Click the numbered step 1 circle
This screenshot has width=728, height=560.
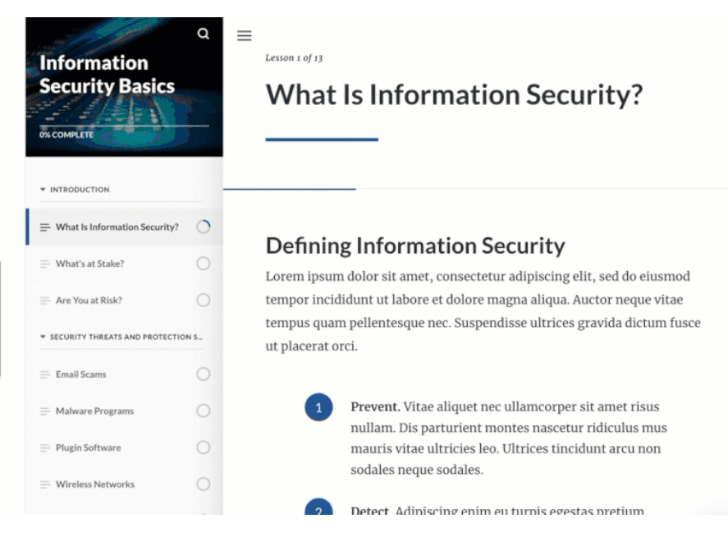coord(318,407)
